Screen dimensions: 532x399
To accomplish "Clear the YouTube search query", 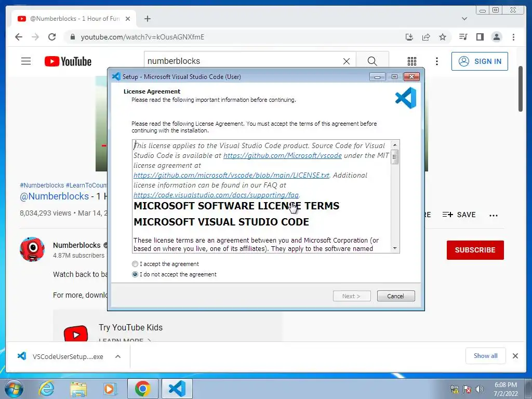I will tap(347, 61).
